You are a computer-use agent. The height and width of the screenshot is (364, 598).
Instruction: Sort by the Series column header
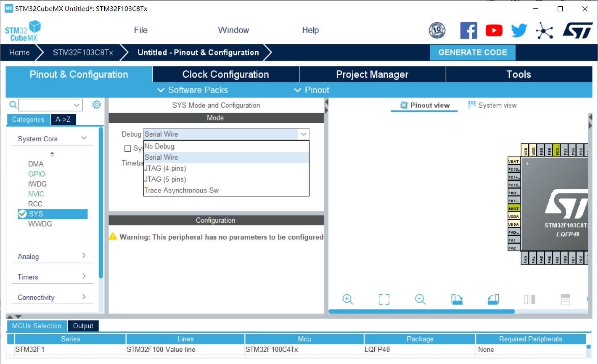(70, 339)
